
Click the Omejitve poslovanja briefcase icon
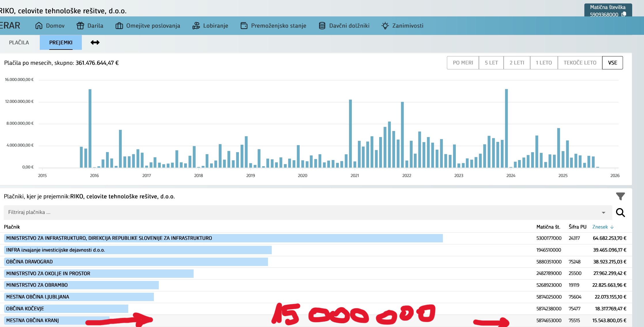(x=119, y=26)
